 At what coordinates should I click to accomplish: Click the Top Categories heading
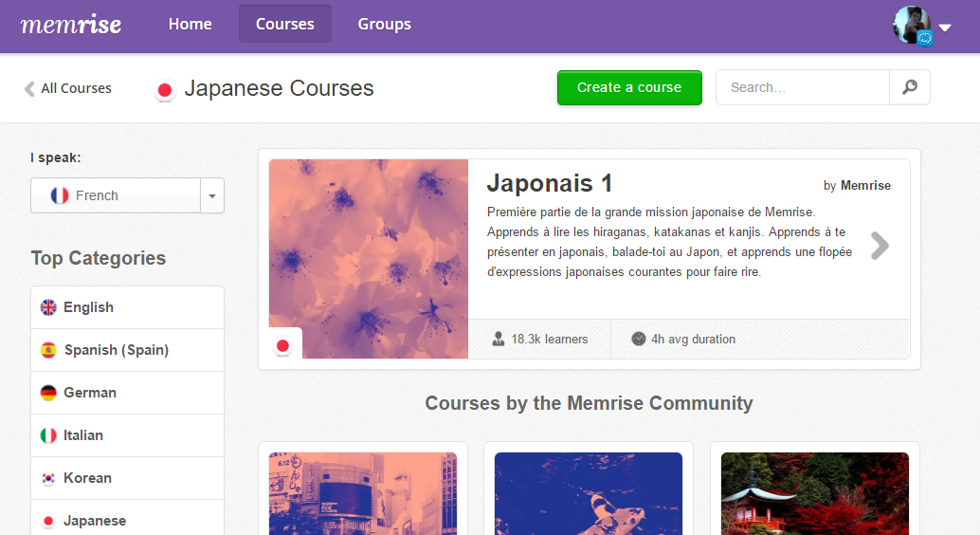click(x=99, y=258)
